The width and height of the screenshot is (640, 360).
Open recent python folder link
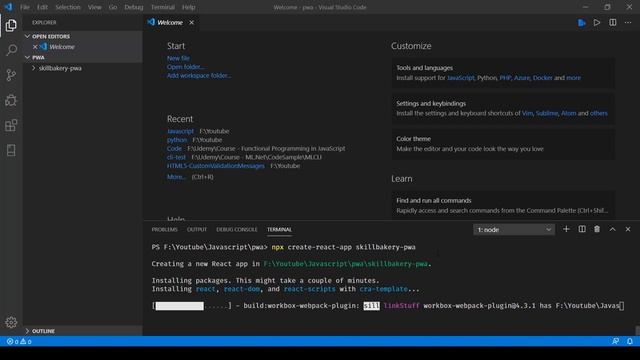point(177,140)
